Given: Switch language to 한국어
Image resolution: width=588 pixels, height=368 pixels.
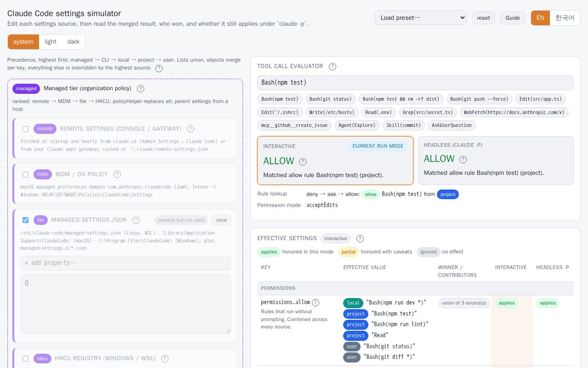Looking at the screenshot, I should click(565, 18).
